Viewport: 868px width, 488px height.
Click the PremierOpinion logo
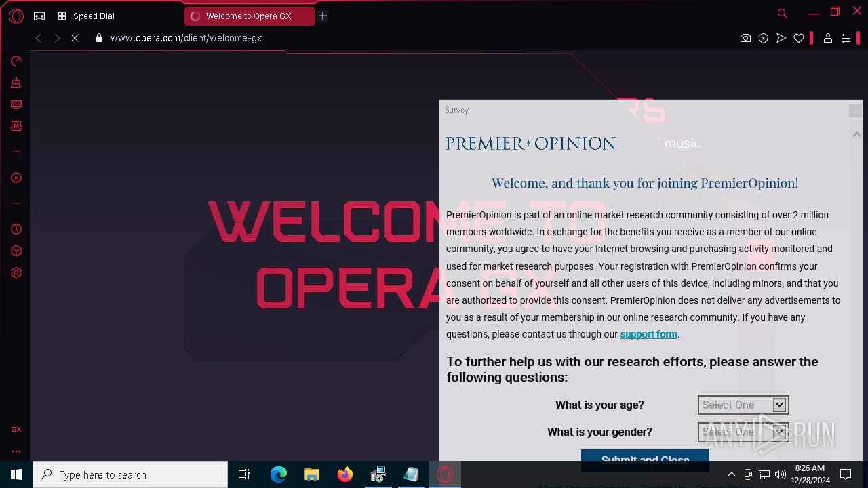[531, 143]
